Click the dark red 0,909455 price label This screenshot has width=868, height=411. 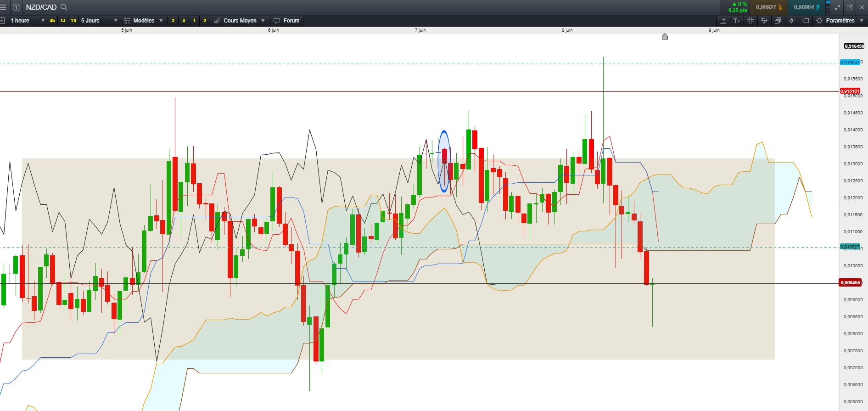850,282
